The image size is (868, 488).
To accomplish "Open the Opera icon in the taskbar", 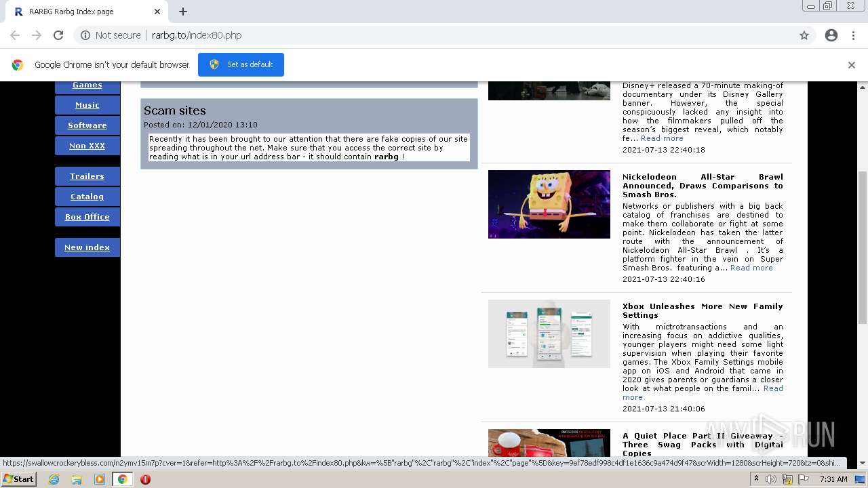I will (x=145, y=479).
